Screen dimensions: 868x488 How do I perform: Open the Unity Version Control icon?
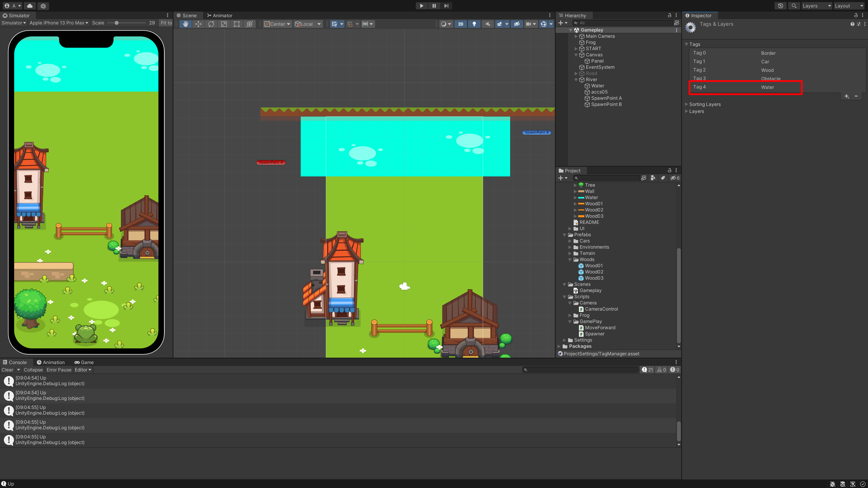[43, 6]
